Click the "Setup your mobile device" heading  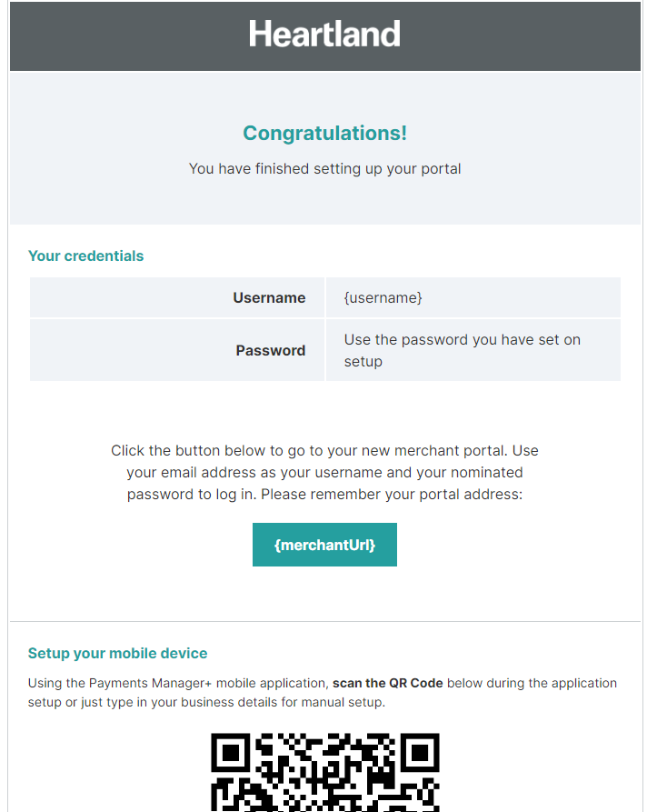tap(117, 653)
